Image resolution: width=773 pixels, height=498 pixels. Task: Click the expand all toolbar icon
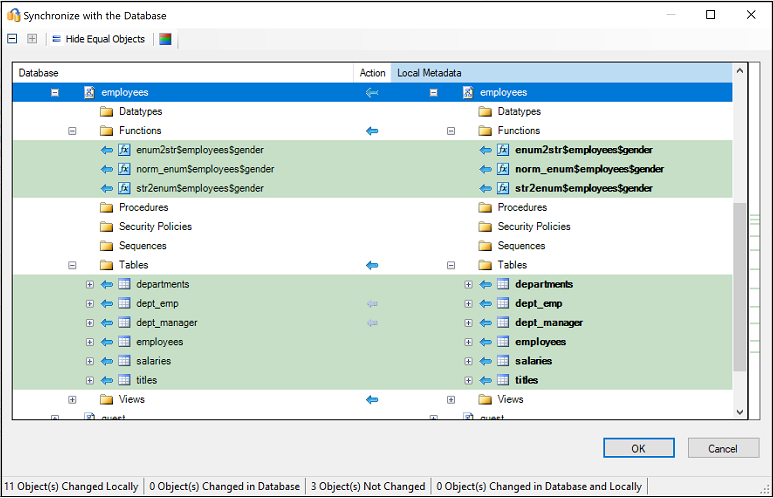tap(32, 39)
